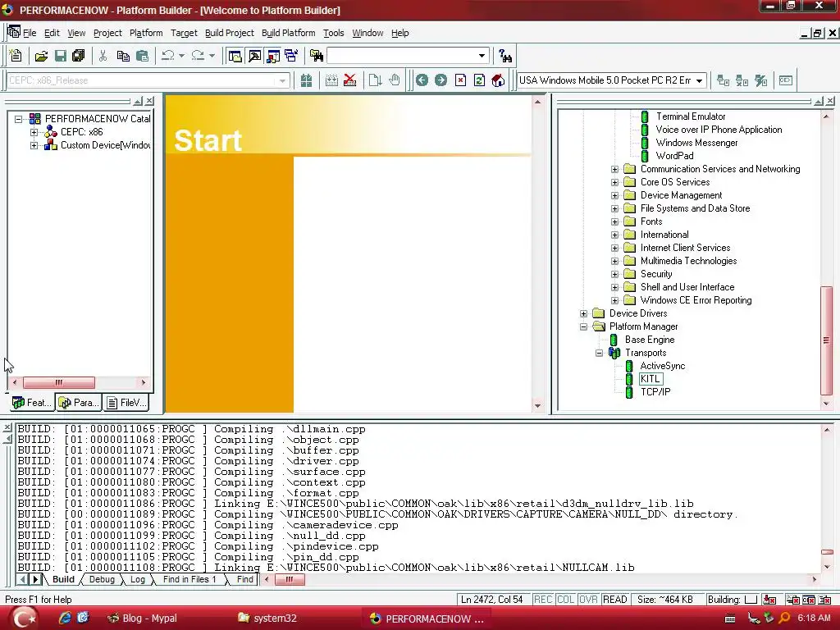Open the CEPC: x86_Release configuration dropdown
This screenshot has width=840, height=630.
coord(282,81)
